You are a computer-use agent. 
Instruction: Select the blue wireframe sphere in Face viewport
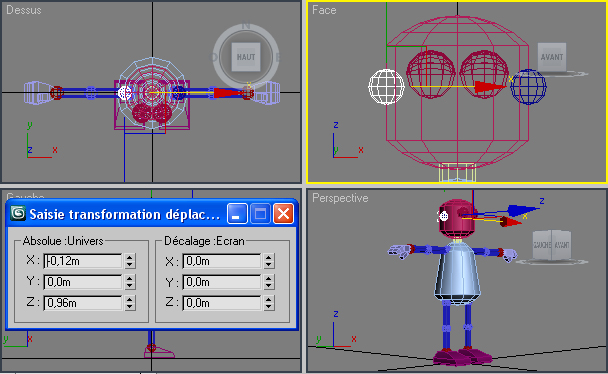[528, 87]
